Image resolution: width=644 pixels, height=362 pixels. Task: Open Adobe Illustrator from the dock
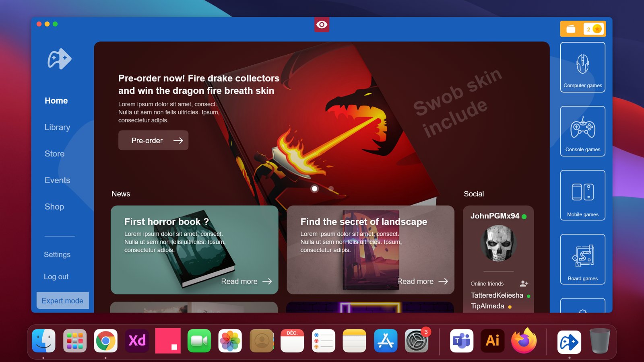(x=493, y=341)
